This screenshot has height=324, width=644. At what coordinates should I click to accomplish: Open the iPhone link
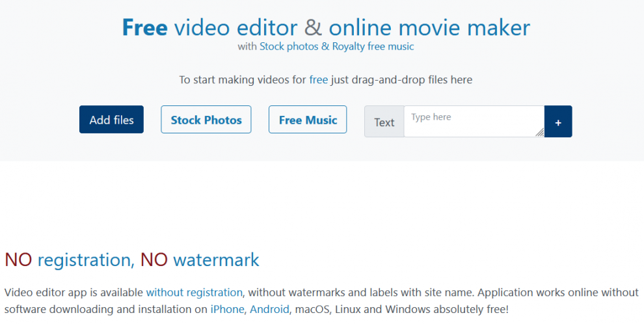coord(227,309)
